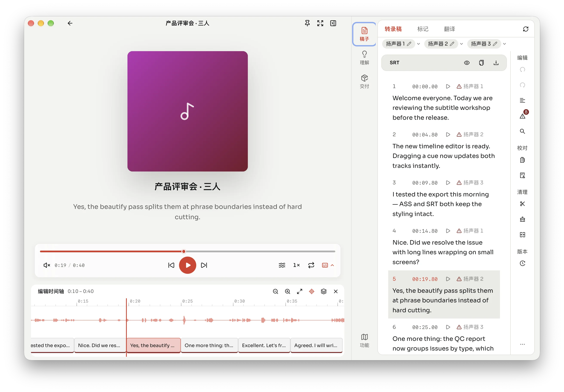
Task: Open the 1× playback speed selector
Action: coord(296,265)
